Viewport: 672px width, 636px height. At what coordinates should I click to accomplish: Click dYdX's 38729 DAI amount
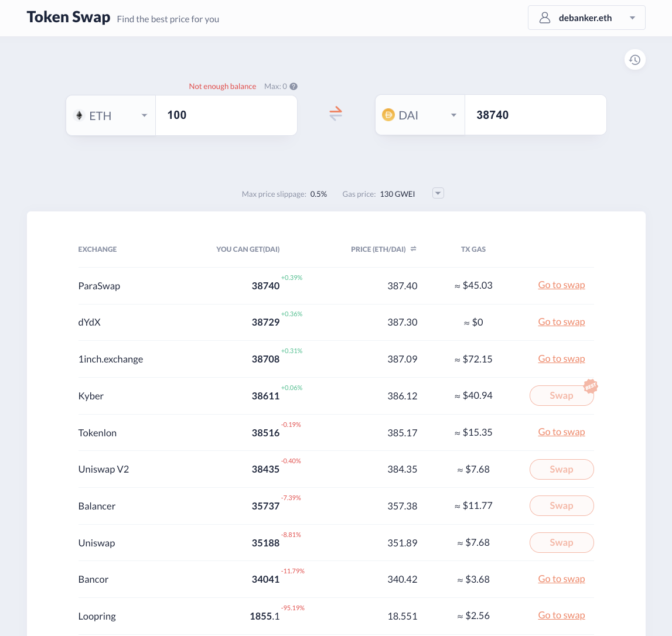266,323
